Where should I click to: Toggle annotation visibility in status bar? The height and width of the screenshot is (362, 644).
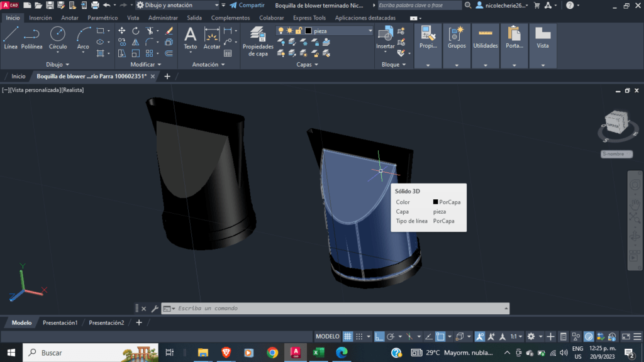(x=480, y=337)
